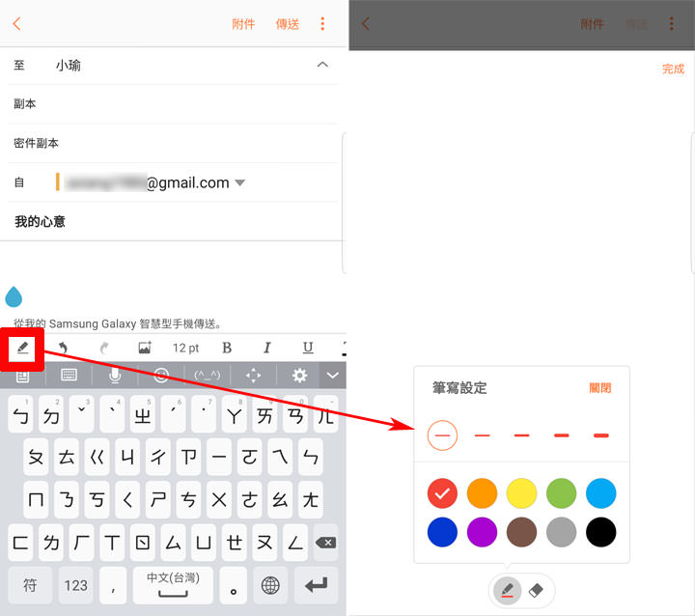Select the eraser tool below pen settings
The width and height of the screenshot is (695, 616).
pos(539,588)
